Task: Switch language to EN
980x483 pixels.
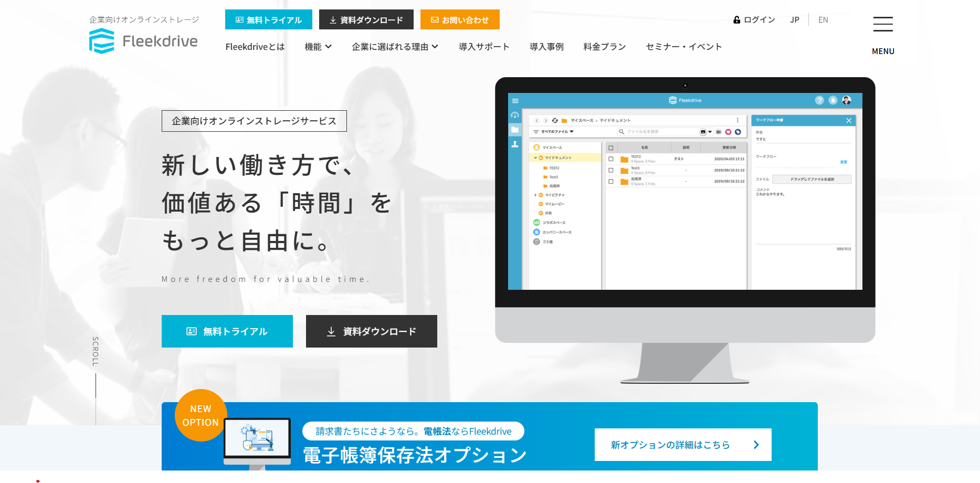Action: (823, 20)
